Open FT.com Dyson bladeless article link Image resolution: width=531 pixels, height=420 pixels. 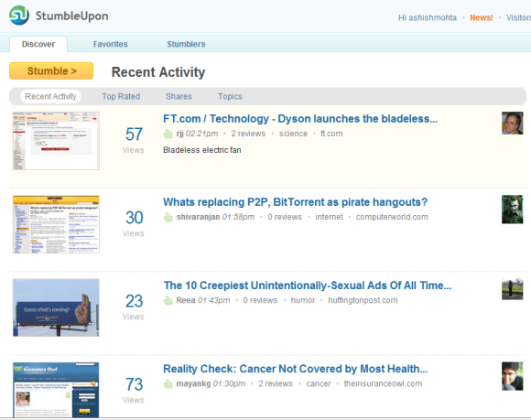(x=300, y=119)
